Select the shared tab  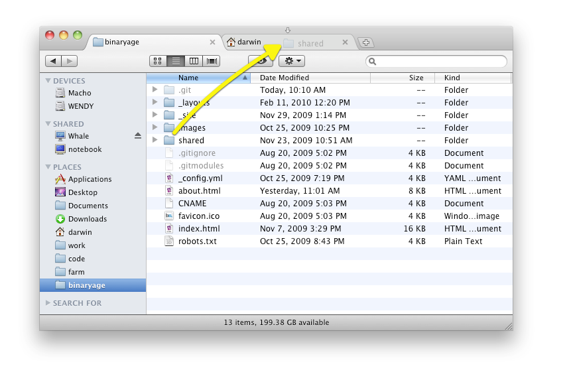tap(310, 42)
